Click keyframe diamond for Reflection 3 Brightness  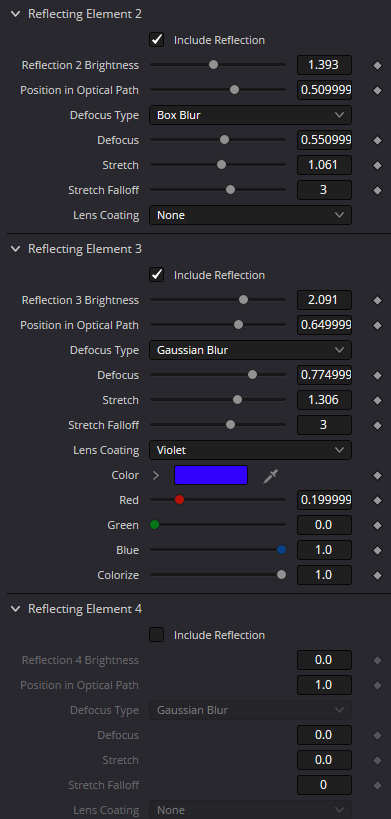pyautogui.click(x=377, y=300)
